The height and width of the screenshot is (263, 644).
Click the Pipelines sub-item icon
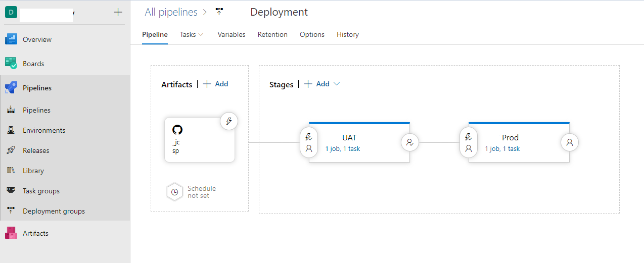(x=11, y=110)
